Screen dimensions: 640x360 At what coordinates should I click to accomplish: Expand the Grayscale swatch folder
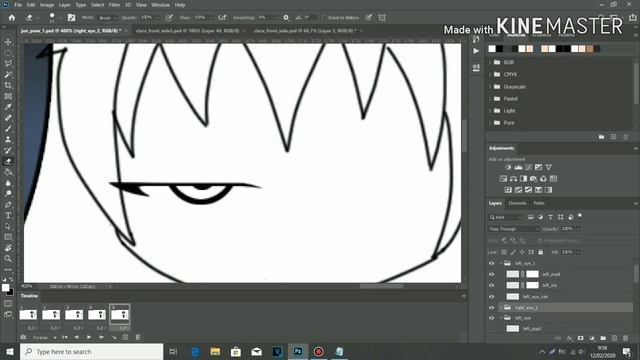(x=491, y=87)
